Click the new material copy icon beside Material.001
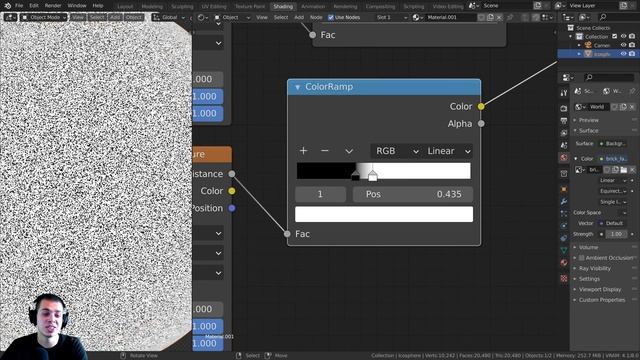The height and width of the screenshot is (360, 640). point(490,18)
